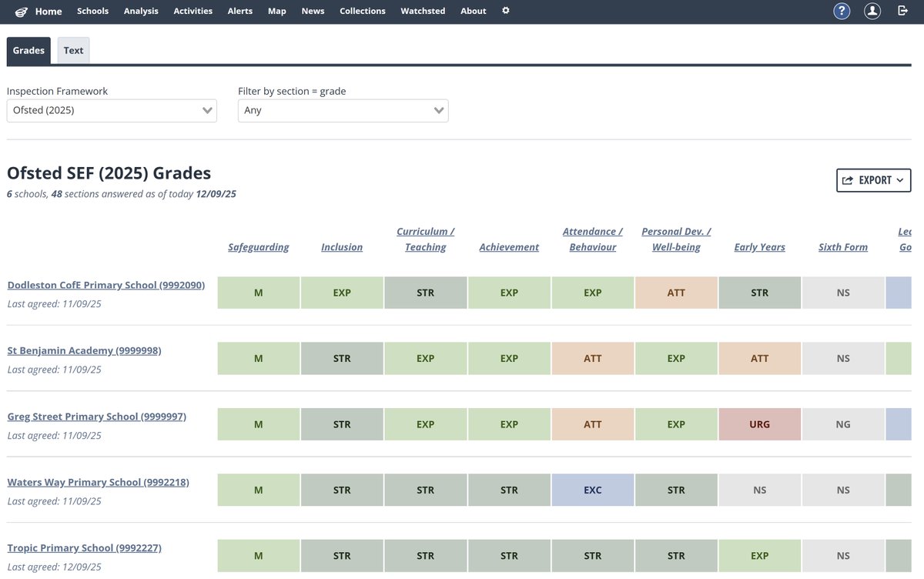Open Greg Street Primary School link
Image resolution: width=924 pixels, height=579 pixels.
click(97, 417)
